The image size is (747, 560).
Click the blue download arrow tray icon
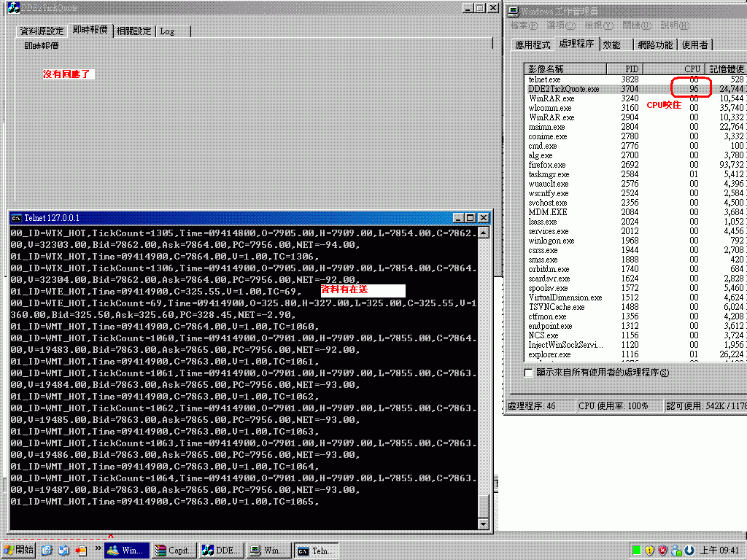[689, 550]
